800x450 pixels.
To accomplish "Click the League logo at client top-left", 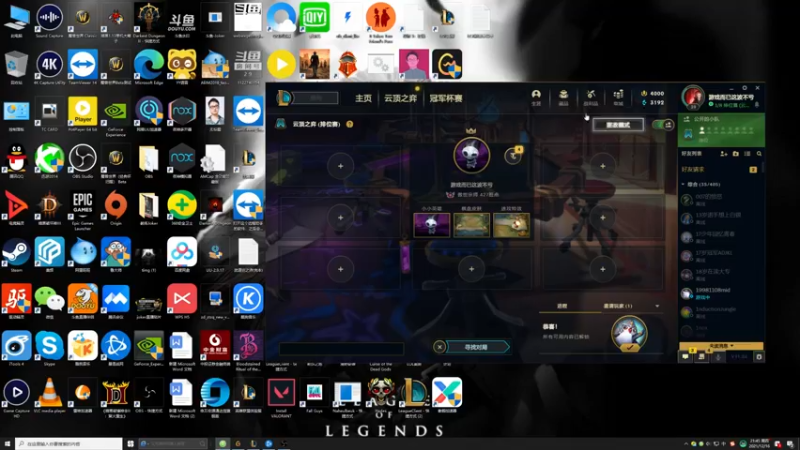I will pos(284,97).
